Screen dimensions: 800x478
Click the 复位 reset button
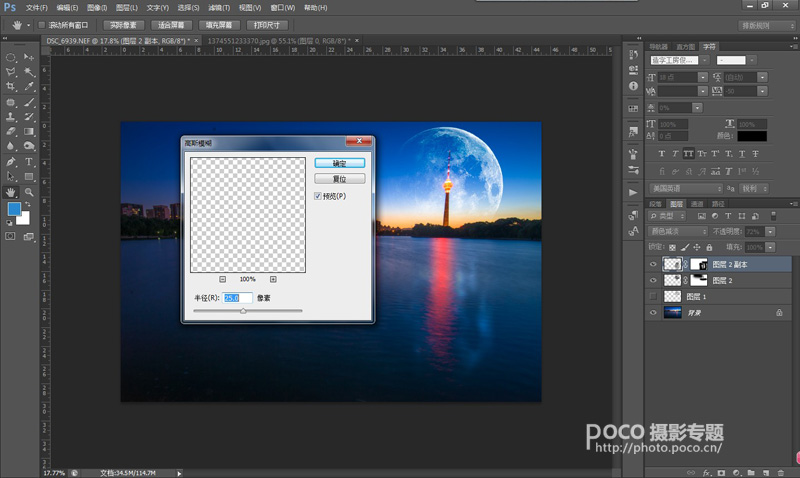pyautogui.click(x=340, y=179)
